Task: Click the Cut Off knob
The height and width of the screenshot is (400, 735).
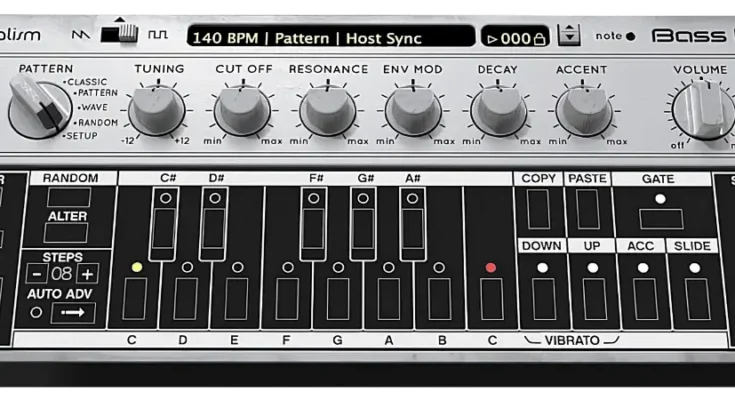Action: pyautogui.click(x=243, y=110)
